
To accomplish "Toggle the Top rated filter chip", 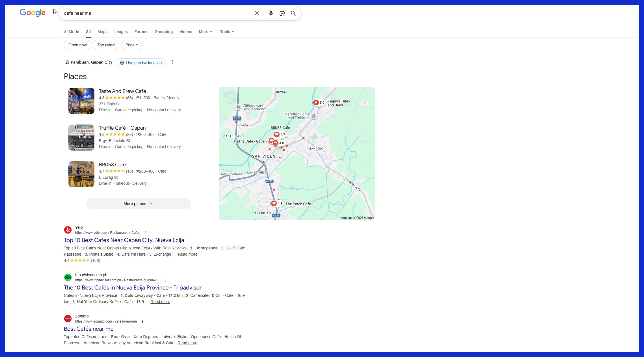I will pyautogui.click(x=106, y=45).
